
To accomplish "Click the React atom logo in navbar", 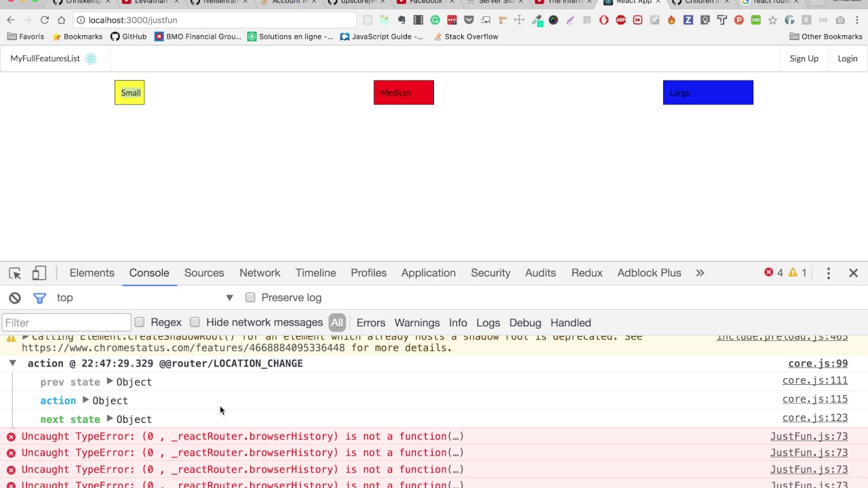I will click(x=91, y=58).
